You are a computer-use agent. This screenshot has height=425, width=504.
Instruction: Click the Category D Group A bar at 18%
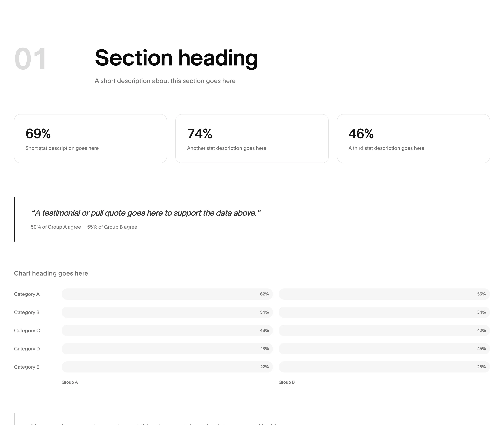tap(167, 349)
